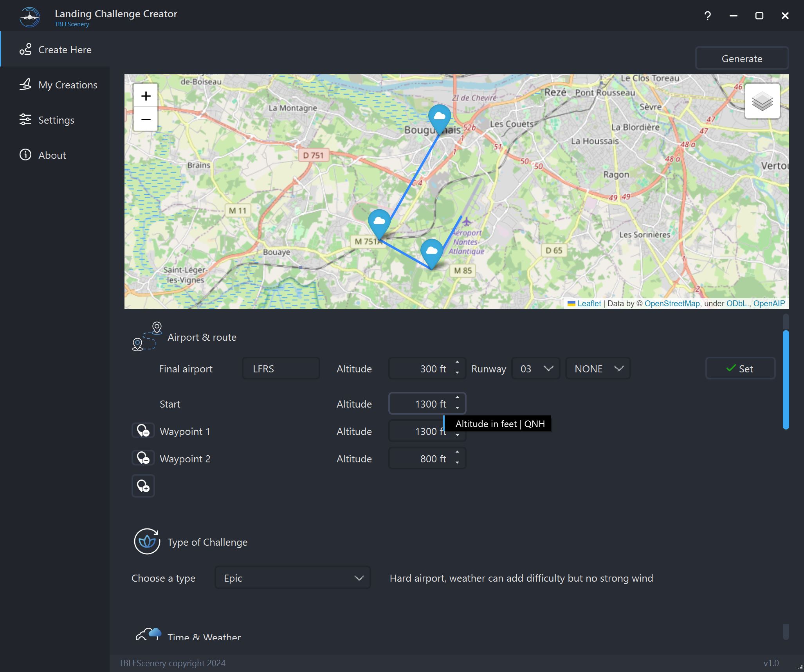Expand the NONE runway designator dropdown

tap(598, 368)
